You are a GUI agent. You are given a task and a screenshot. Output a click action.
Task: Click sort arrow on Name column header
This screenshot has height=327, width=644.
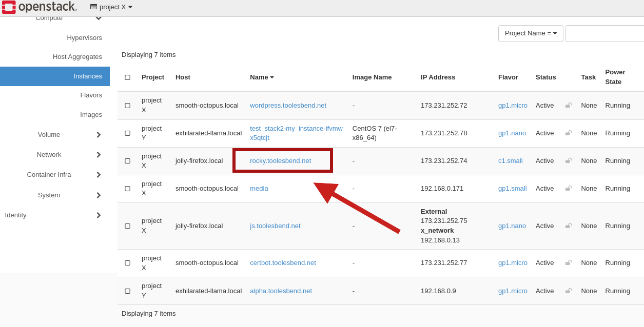click(272, 77)
